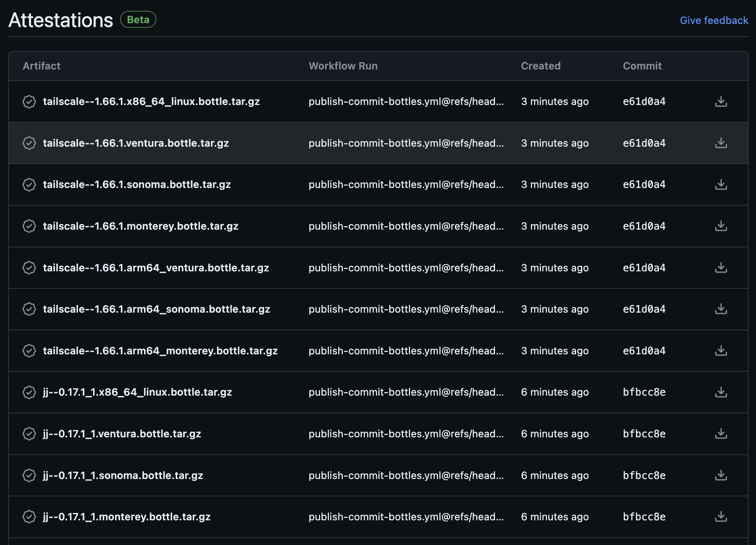Click verified badge of jj x86_64_linux artifact
Screen dimensions: 756x545
pyautogui.click(x=29, y=392)
